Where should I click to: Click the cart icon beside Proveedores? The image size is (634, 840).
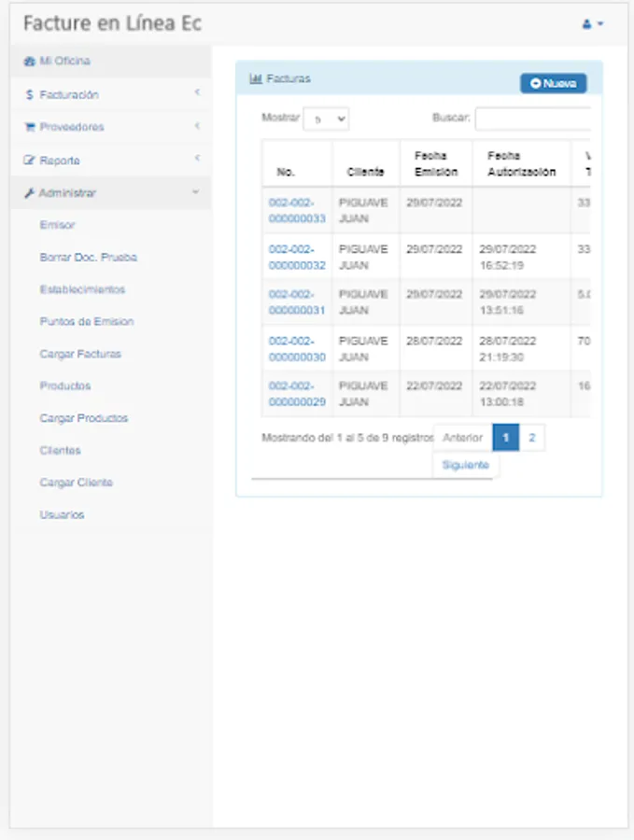click(x=30, y=128)
